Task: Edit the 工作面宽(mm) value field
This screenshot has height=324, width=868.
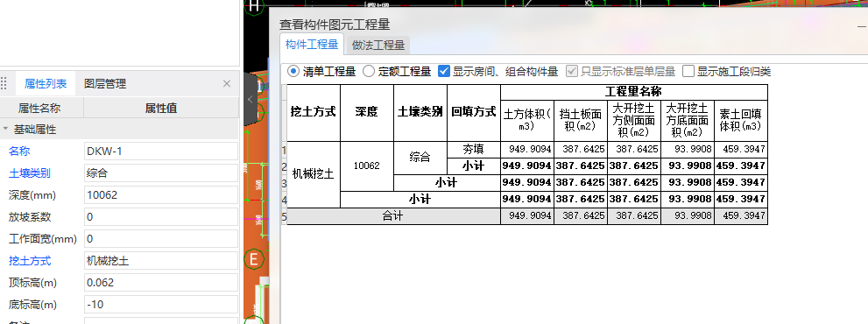Action: coord(161,239)
